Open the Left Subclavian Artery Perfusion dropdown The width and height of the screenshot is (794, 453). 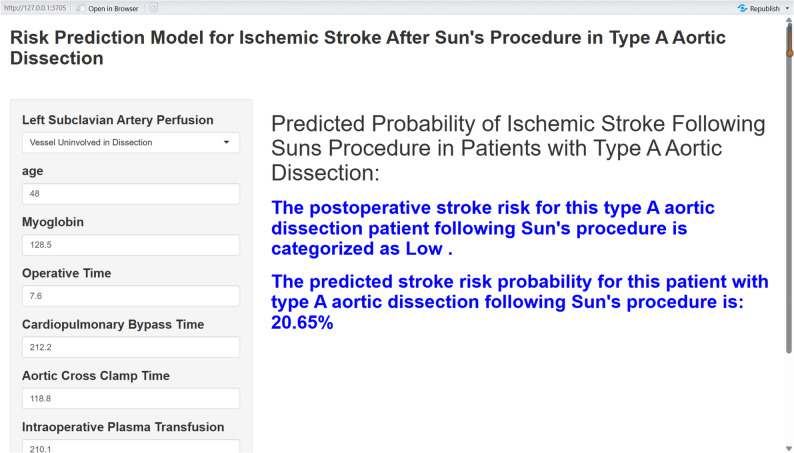click(x=131, y=143)
